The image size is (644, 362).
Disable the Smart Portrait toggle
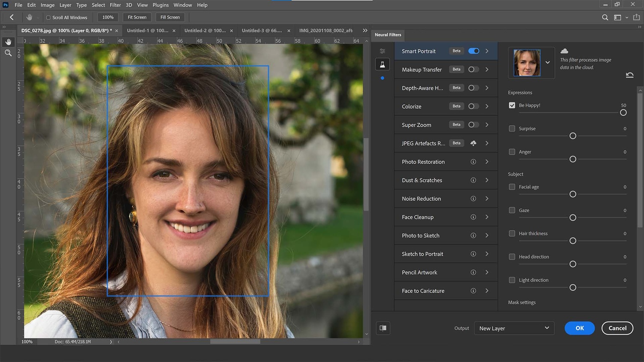click(x=474, y=51)
